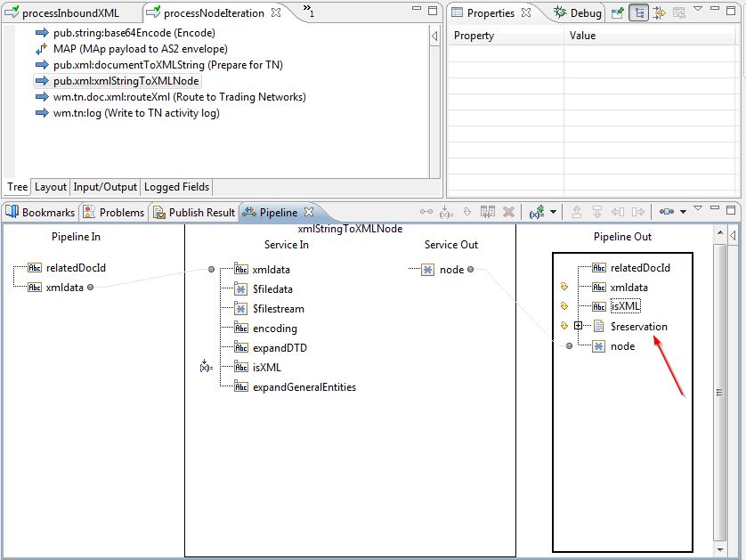Click the Move Up icon in Pipeline toolbar
This screenshot has height=560, width=746.
pyautogui.click(x=577, y=212)
